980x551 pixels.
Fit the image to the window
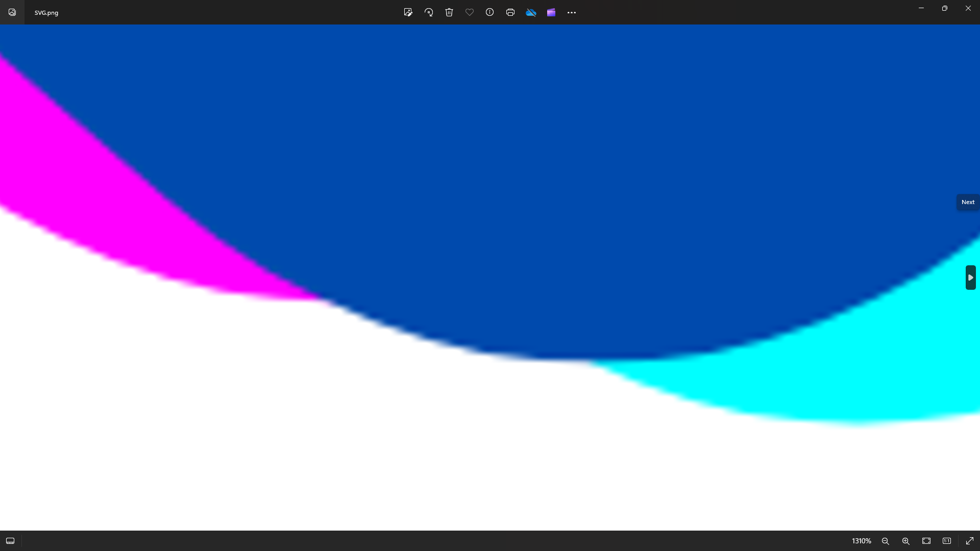926,541
